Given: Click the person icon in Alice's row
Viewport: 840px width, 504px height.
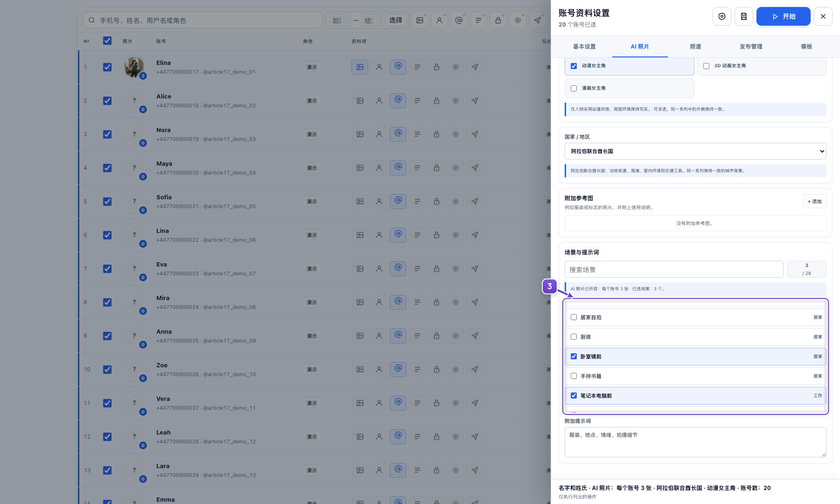Looking at the screenshot, I should click(379, 101).
